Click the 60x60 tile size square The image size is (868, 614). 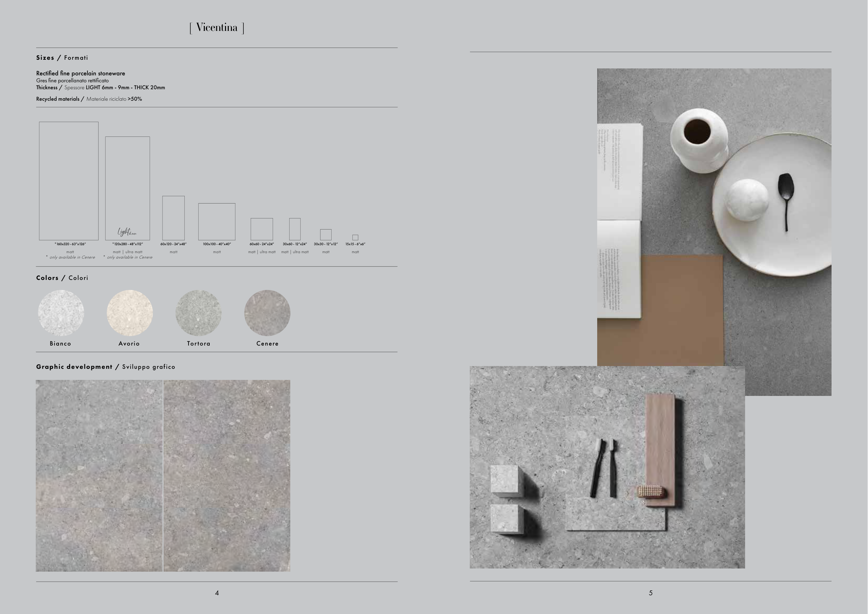pyautogui.click(x=261, y=229)
